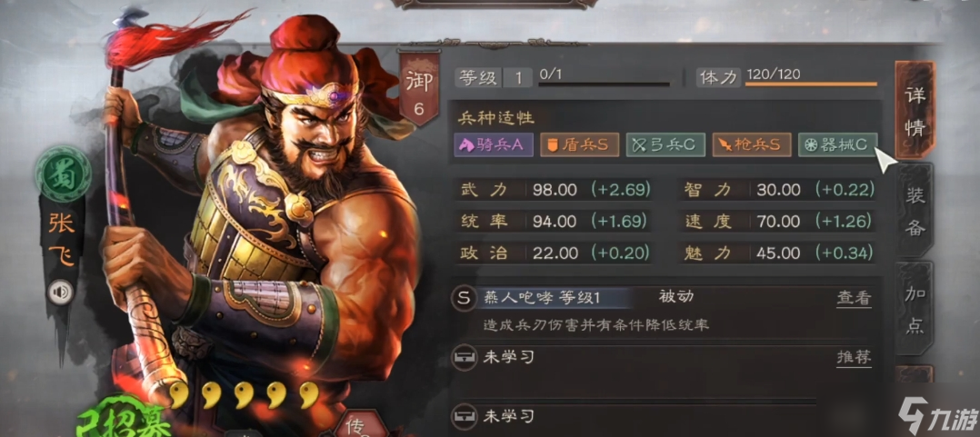This screenshot has height=437, width=980.
Task: Select the second empty skill slot icon
Action: pyautogui.click(x=463, y=416)
